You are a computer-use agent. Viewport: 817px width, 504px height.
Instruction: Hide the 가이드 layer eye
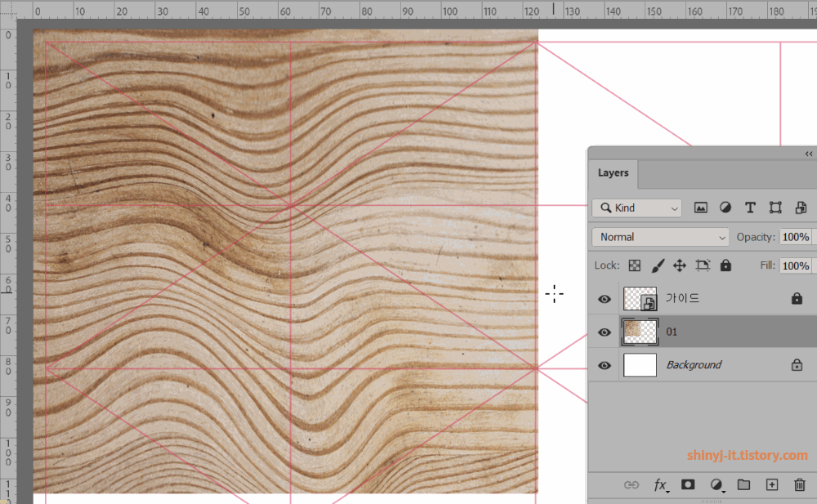pyautogui.click(x=605, y=299)
